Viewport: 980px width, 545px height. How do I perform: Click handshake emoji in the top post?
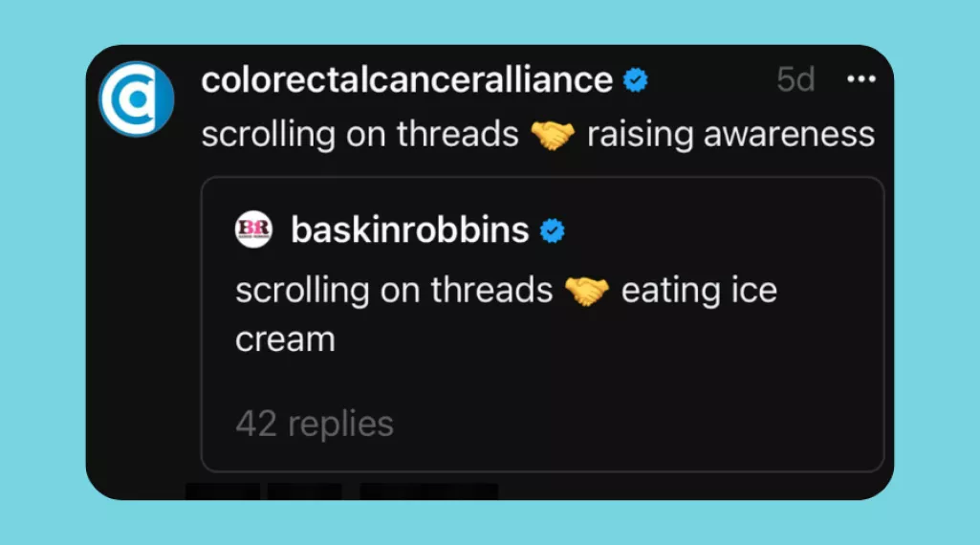pos(553,135)
